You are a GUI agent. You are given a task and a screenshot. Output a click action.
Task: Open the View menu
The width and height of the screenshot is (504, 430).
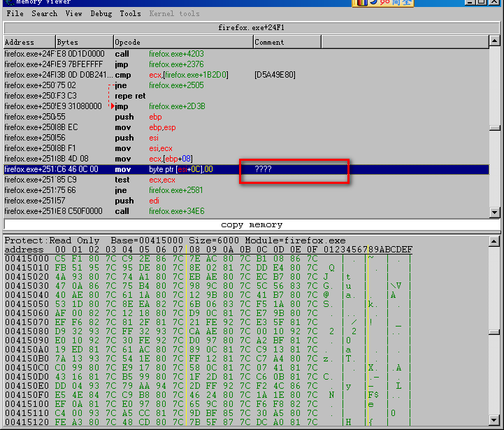coord(73,13)
